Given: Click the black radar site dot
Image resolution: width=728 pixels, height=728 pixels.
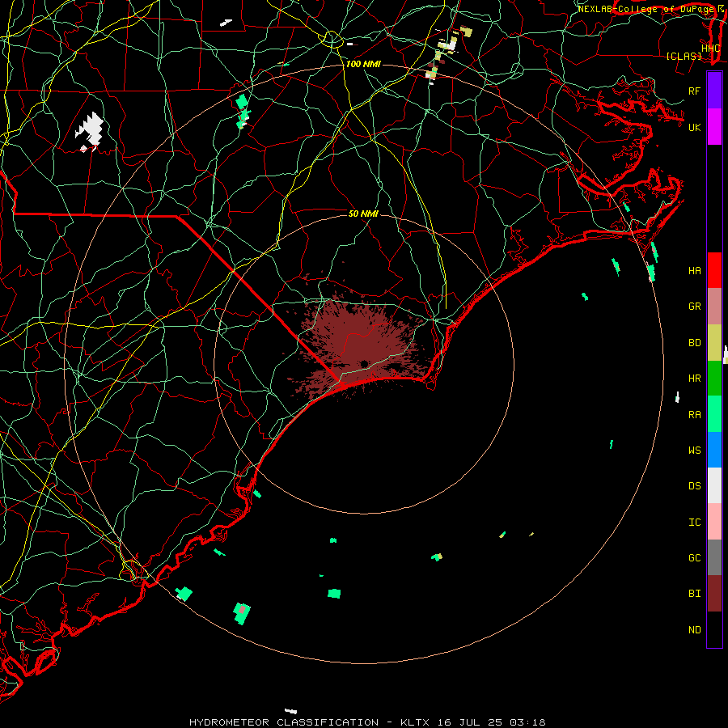Looking at the screenshot, I should click(x=365, y=363).
